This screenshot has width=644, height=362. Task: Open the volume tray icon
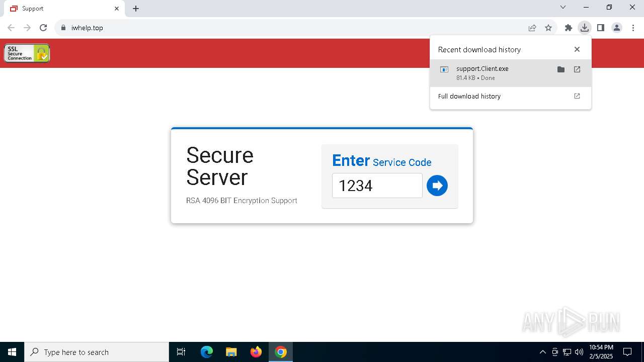pos(579,352)
